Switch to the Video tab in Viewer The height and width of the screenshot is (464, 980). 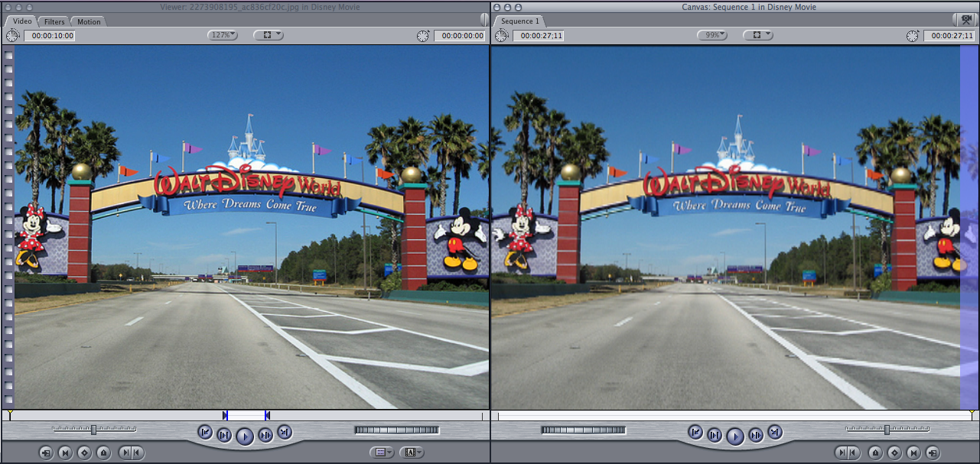21,21
